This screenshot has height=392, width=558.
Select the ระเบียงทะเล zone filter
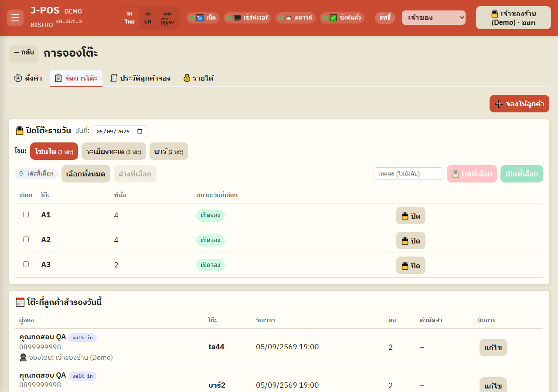114,151
